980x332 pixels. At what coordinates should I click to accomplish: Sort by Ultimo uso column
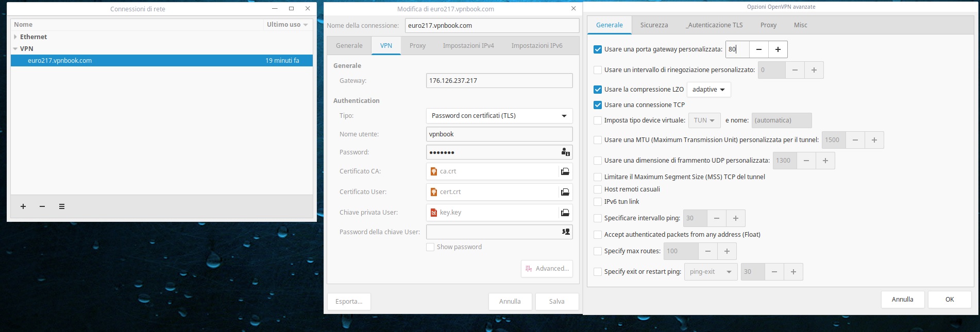[x=288, y=24]
